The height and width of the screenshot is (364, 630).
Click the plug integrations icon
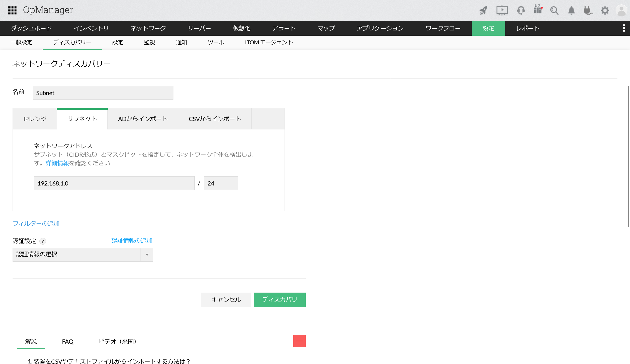coord(588,11)
